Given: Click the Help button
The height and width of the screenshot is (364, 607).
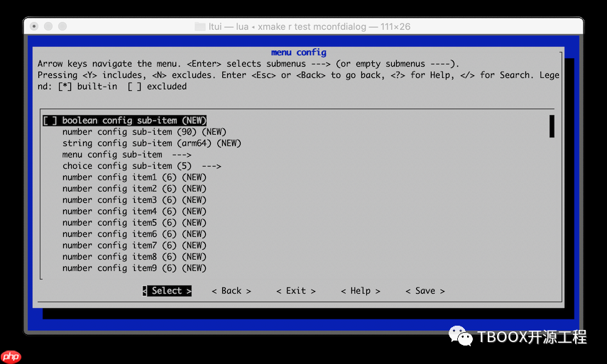Looking at the screenshot, I should click(361, 291).
